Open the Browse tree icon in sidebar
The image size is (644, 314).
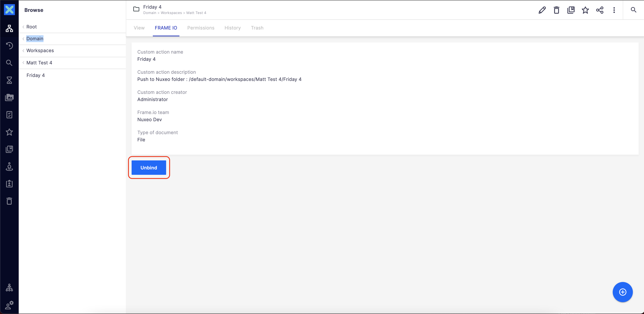click(9, 28)
